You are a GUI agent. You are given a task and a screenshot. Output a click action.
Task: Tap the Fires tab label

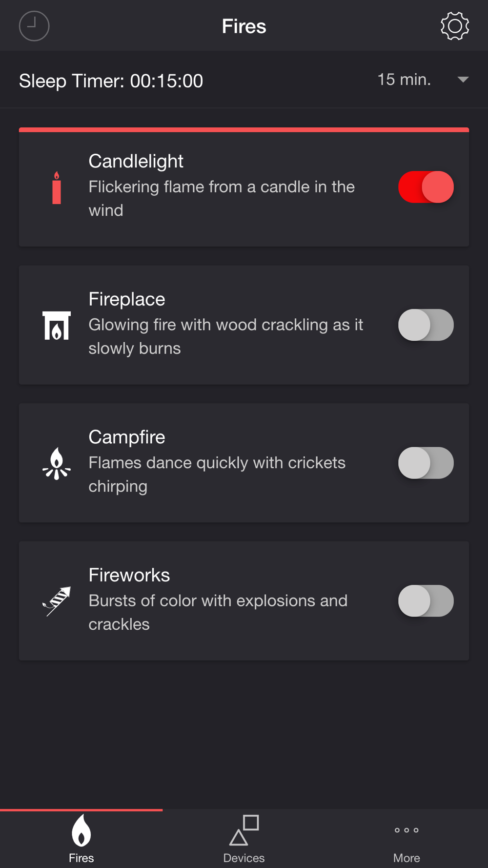(x=81, y=858)
